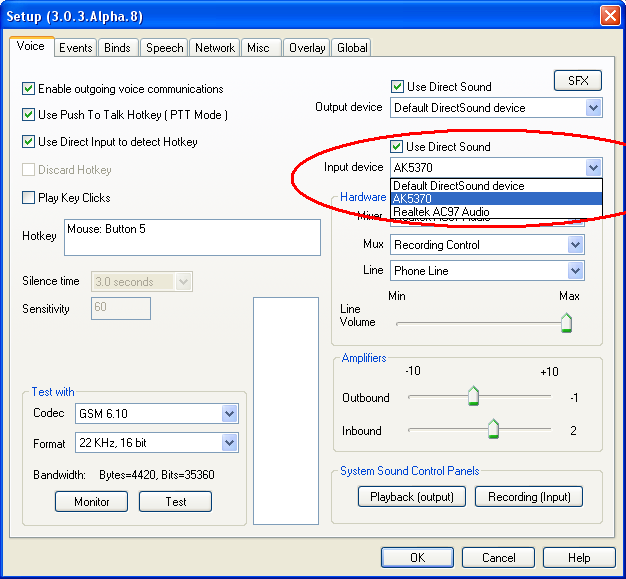Image resolution: width=626 pixels, height=579 pixels.
Task: Click the SFX button
Action: pos(578,81)
